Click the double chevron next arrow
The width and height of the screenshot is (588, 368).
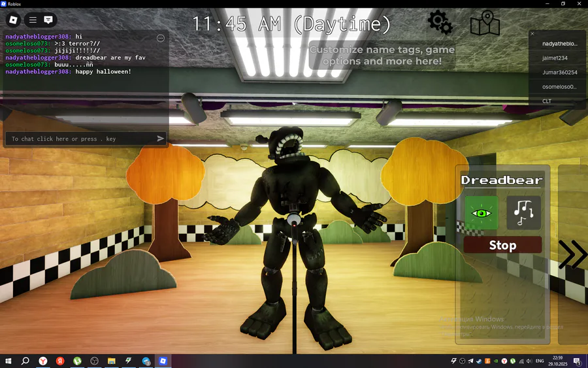click(x=572, y=254)
